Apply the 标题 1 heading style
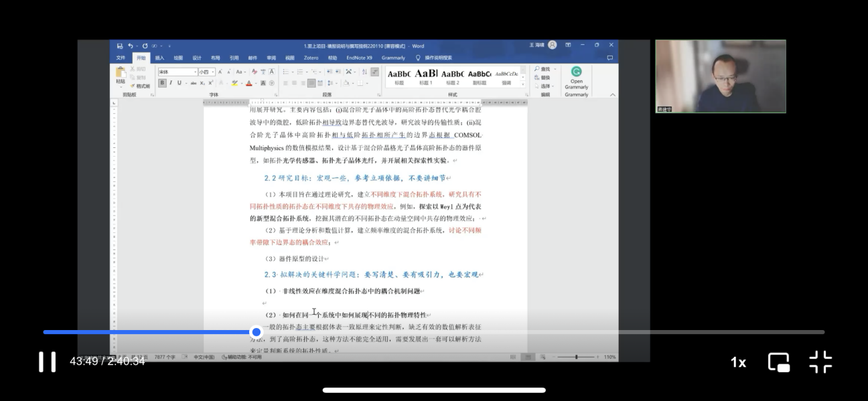 click(x=426, y=76)
